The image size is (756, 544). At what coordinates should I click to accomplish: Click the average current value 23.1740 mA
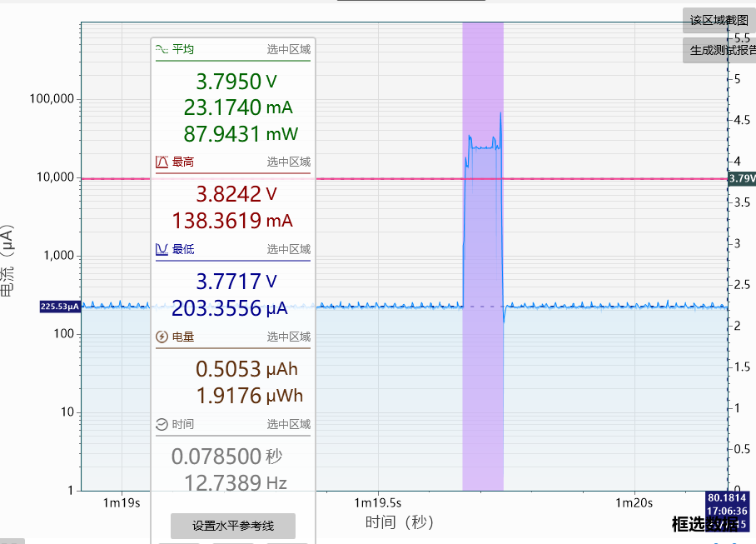238,107
